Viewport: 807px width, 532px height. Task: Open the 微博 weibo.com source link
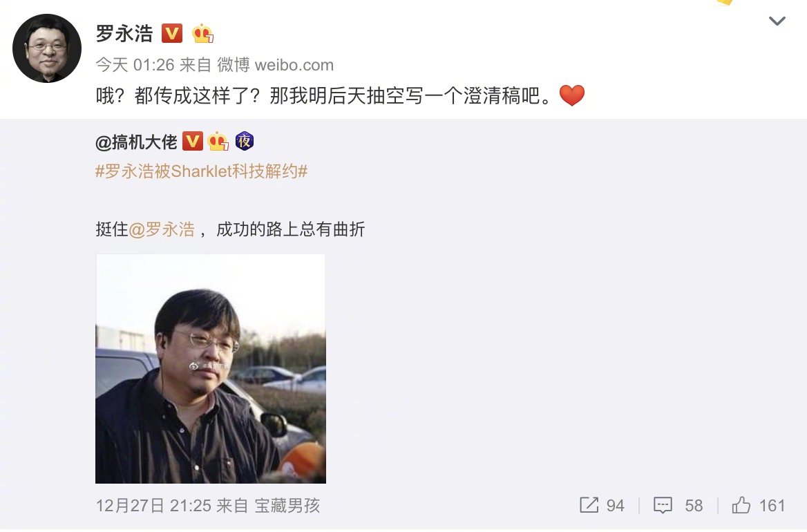(x=276, y=65)
